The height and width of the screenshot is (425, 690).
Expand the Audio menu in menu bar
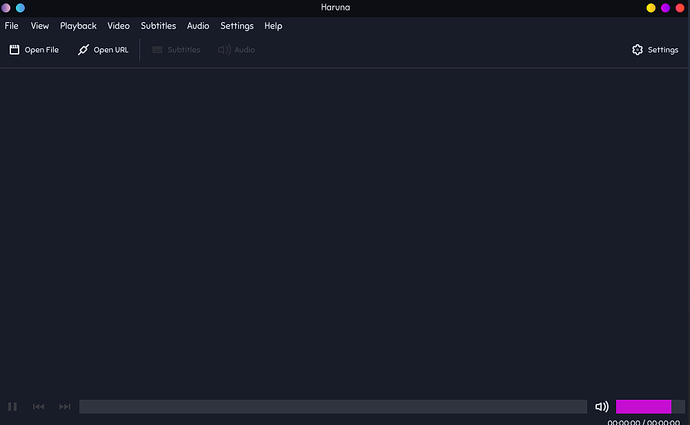(198, 26)
